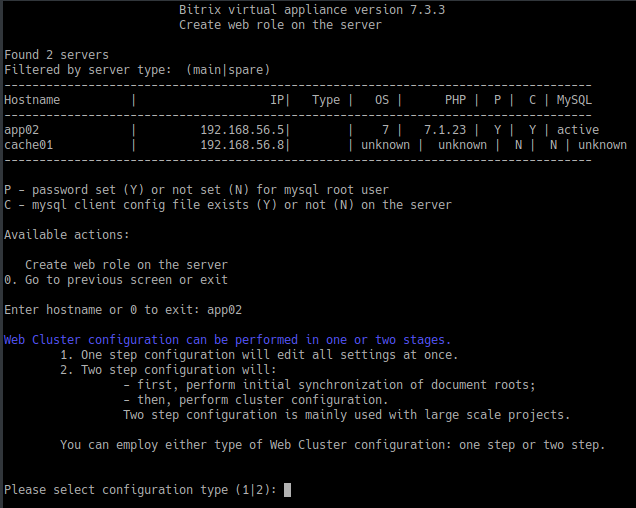
Task: Click the '0. Go to previous screen or exit' option
Action: pos(116,280)
